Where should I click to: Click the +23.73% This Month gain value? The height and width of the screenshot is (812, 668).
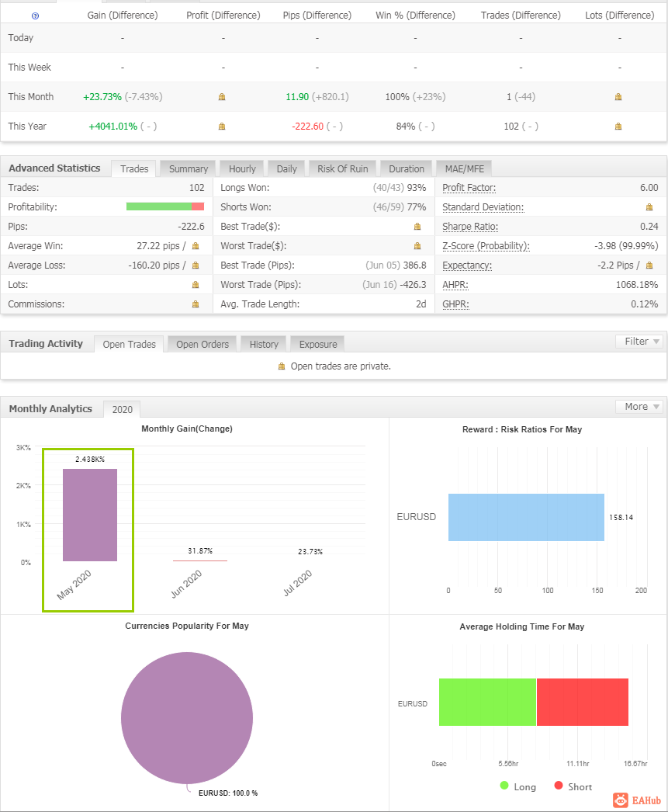(x=102, y=97)
